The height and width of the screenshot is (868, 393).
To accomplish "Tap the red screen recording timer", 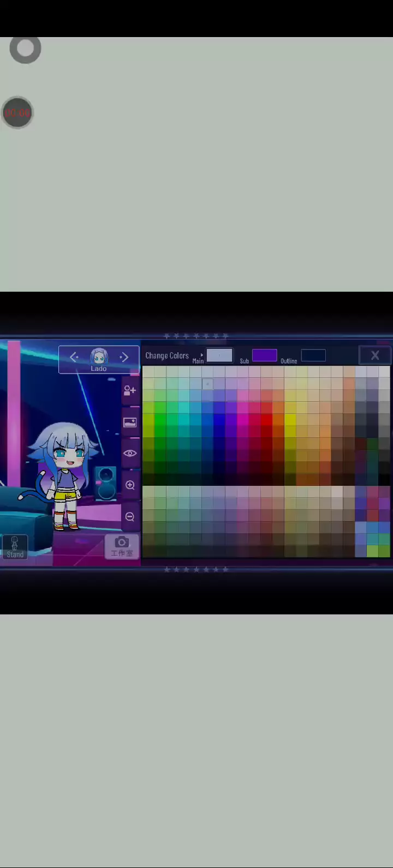I will tap(17, 113).
